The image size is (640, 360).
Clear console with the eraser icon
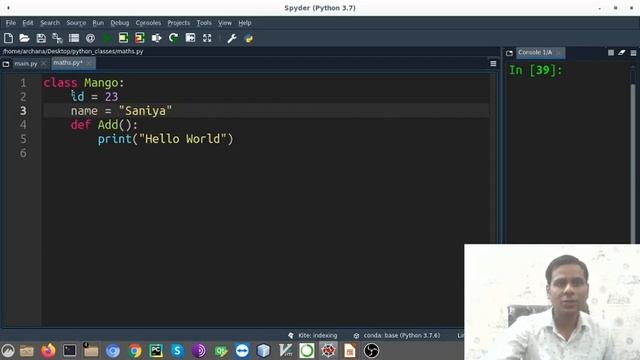622,53
